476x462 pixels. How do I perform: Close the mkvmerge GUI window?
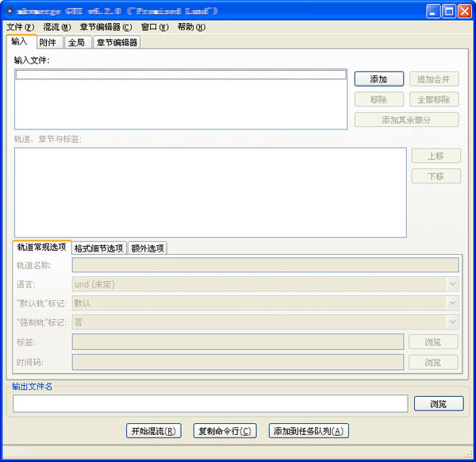465,12
